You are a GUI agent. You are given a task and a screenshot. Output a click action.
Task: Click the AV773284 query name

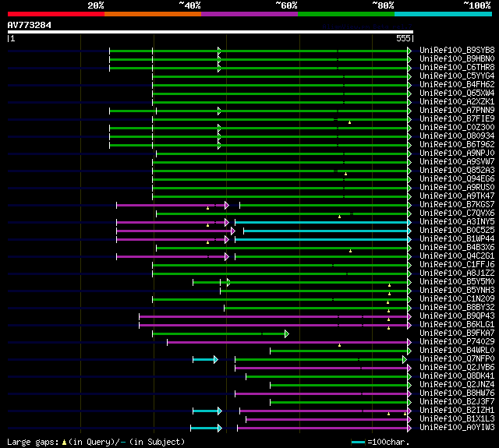[x=30, y=25]
